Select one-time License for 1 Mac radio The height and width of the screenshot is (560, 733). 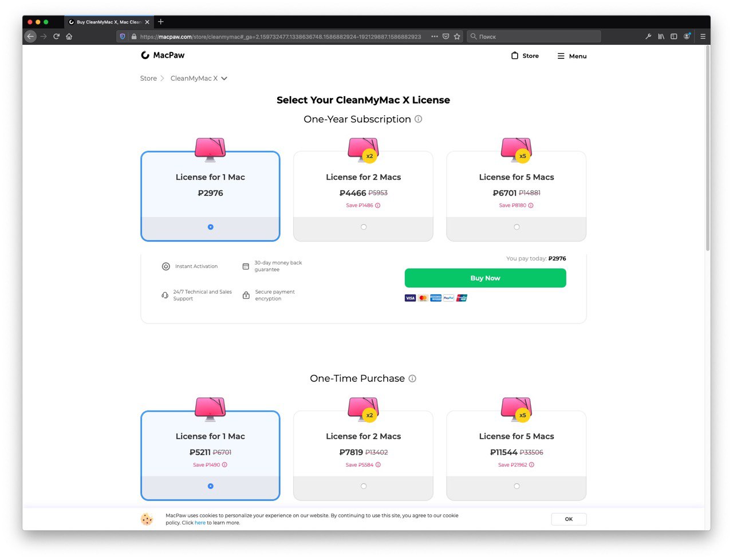click(x=211, y=486)
